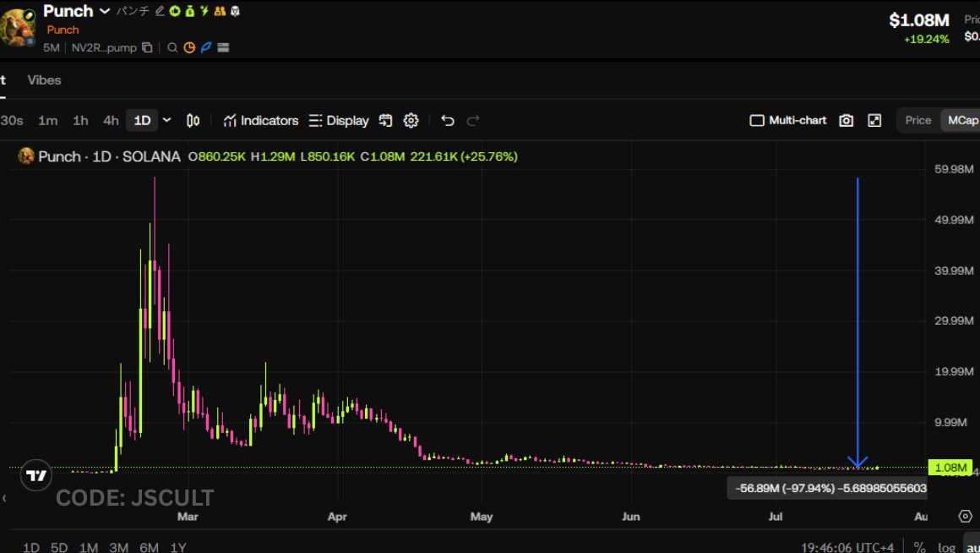Select the 1m timeframe

tap(48, 120)
